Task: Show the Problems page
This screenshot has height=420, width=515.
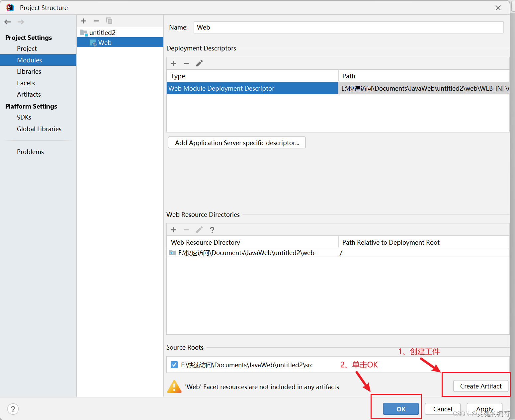Action: click(x=31, y=152)
